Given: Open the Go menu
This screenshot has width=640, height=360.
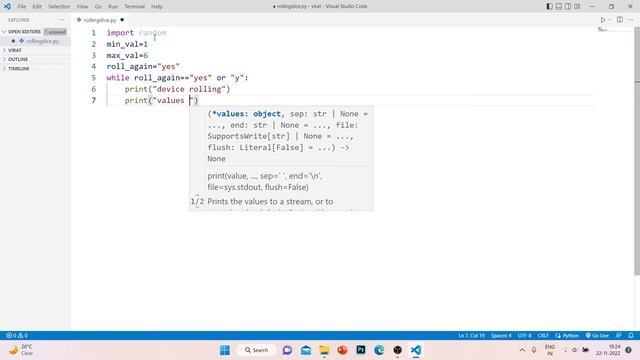Looking at the screenshot, I should coord(98,7).
